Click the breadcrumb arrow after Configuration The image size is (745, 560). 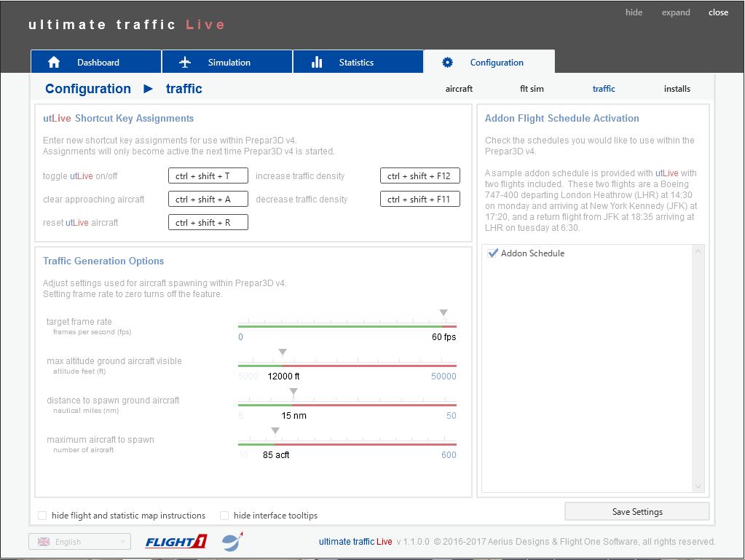(x=149, y=89)
